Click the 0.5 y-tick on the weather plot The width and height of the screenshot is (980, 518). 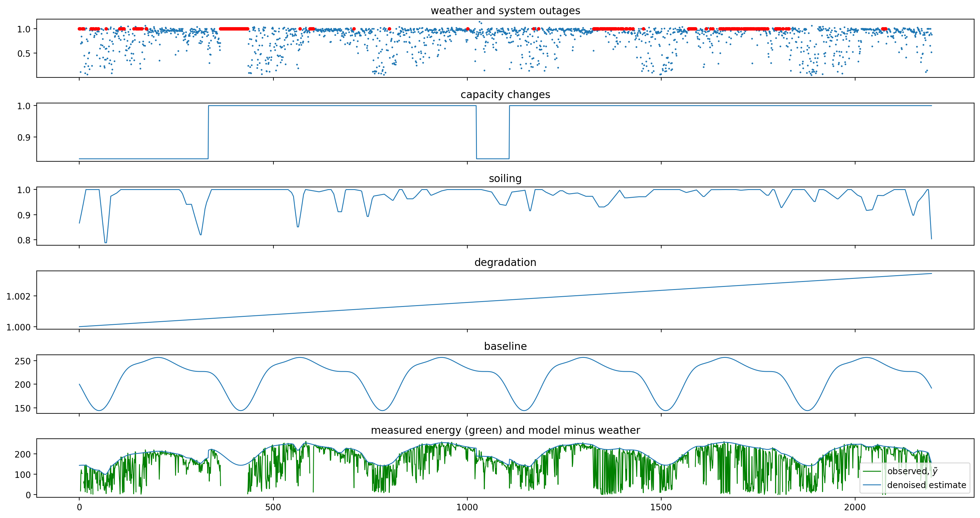click(x=24, y=54)
